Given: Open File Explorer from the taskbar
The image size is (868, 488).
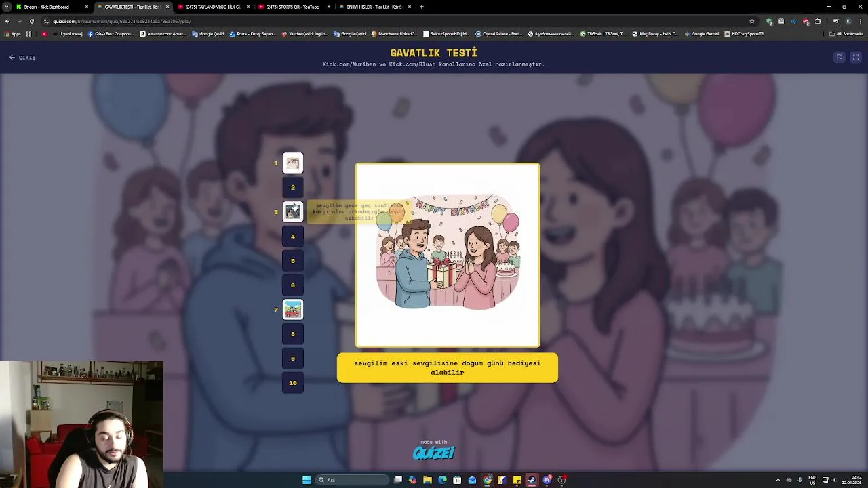Looking at the screenshot, I should (x=427, y=480).
